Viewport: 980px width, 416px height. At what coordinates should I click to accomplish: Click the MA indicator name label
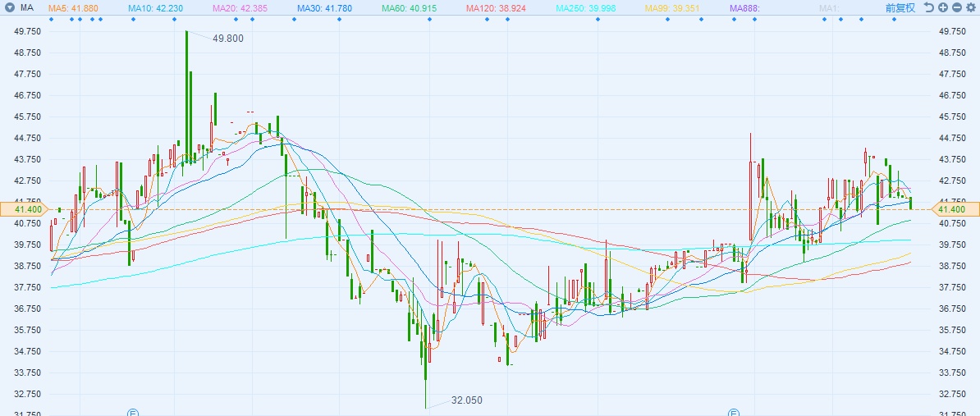[x=27, y=8]
